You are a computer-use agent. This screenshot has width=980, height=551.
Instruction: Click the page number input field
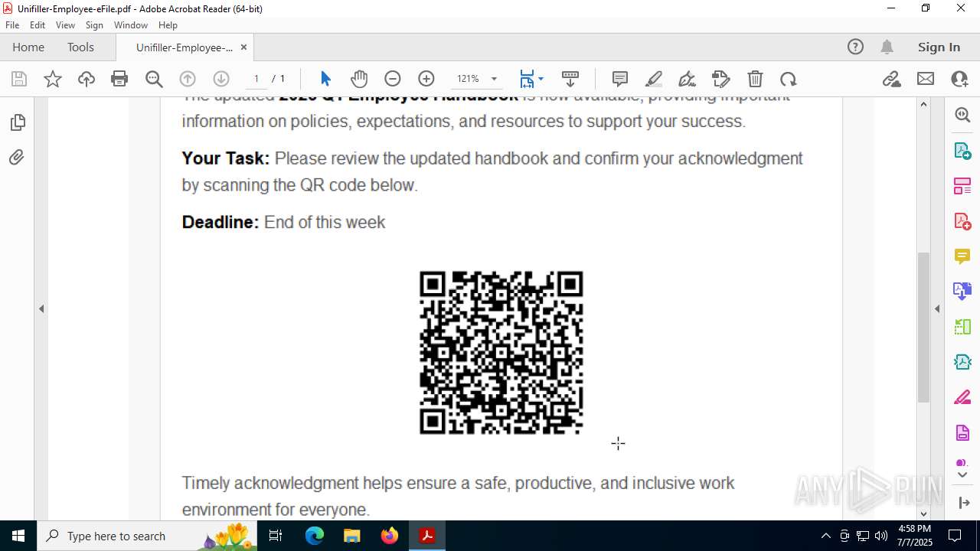tap(256, 79)
